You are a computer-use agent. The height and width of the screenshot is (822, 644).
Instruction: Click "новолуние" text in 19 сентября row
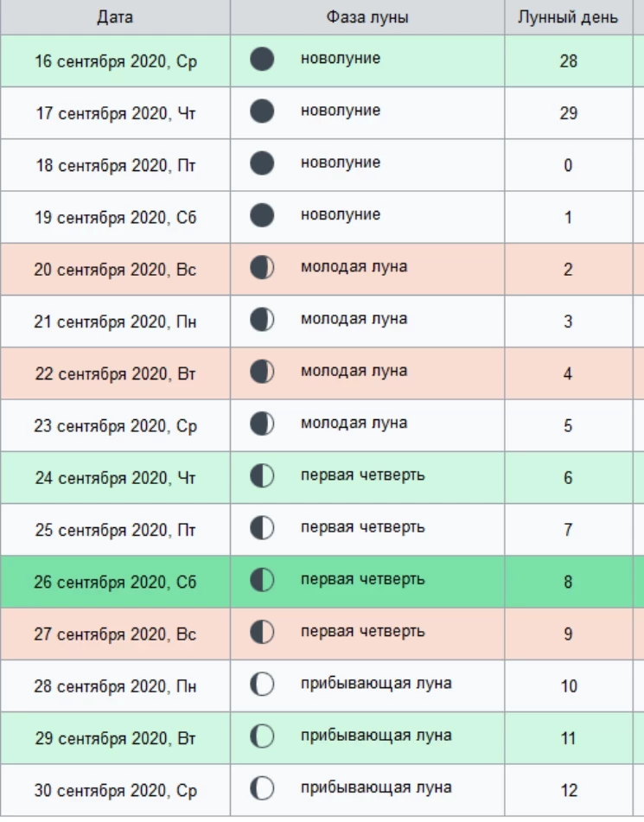[341, 214]
